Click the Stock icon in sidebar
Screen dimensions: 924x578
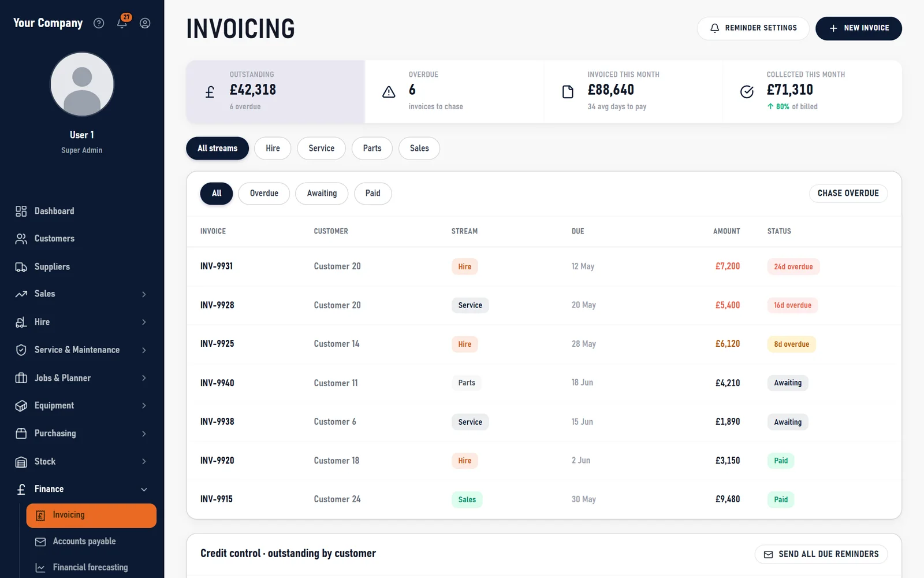21,462
